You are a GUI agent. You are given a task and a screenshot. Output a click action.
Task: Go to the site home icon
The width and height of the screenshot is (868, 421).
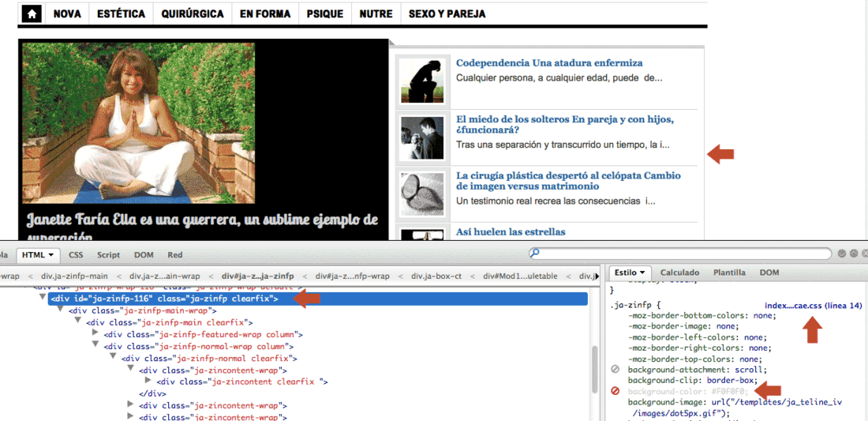pyautogui.click(x=32, y=14)
